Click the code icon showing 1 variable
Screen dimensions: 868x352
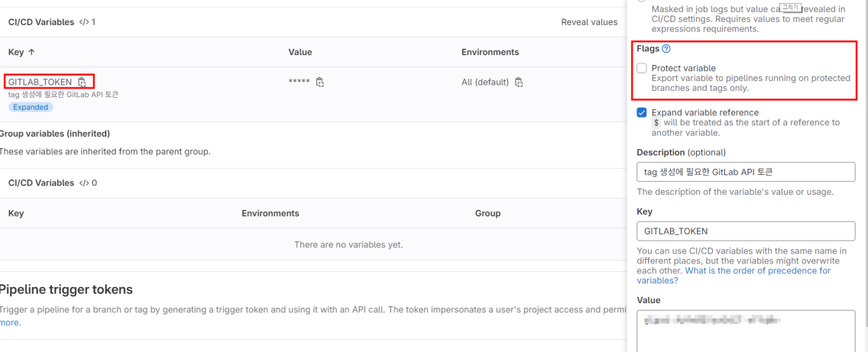coord(83,22)
